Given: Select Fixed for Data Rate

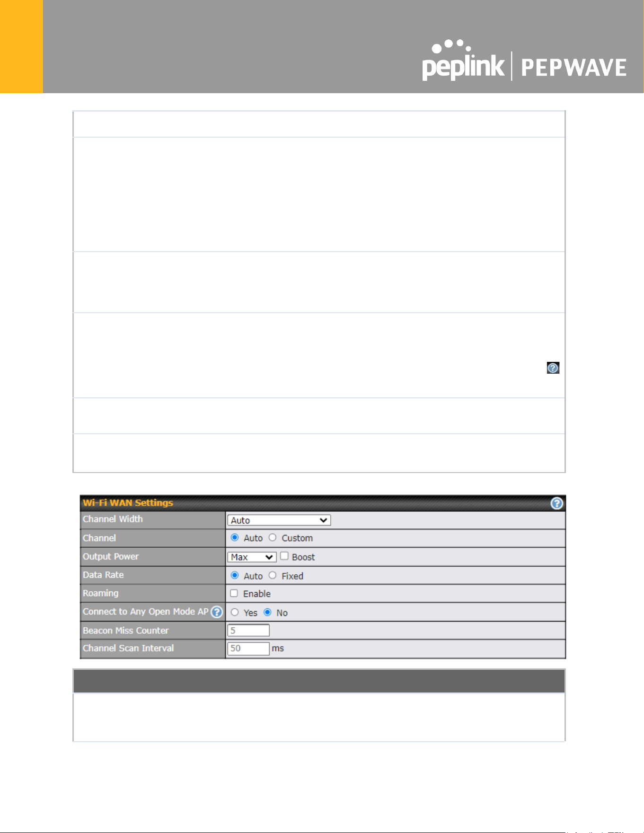Looking at the screenshot, I should point(273,576).
